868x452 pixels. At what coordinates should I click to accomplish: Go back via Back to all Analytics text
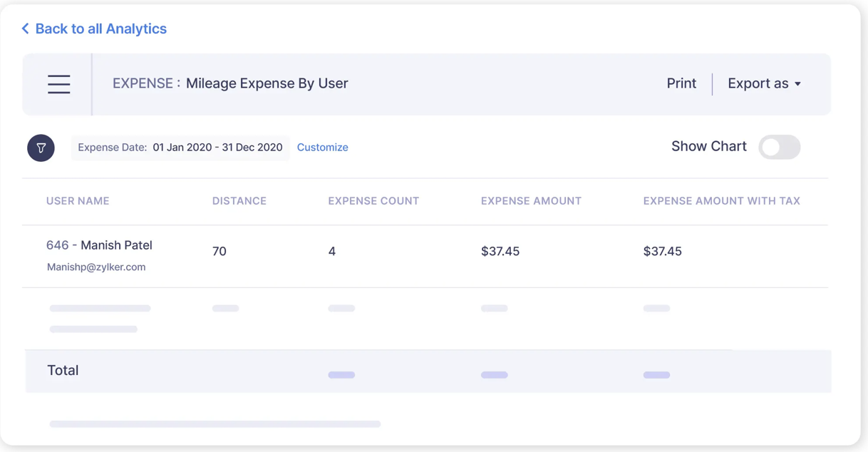[100, 29]
